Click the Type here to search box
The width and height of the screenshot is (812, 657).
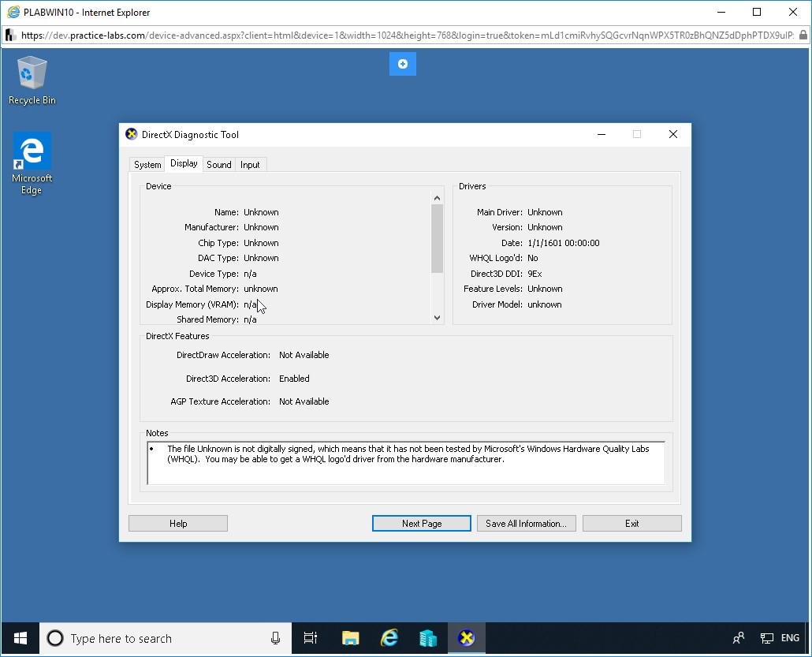click(167, 638)
